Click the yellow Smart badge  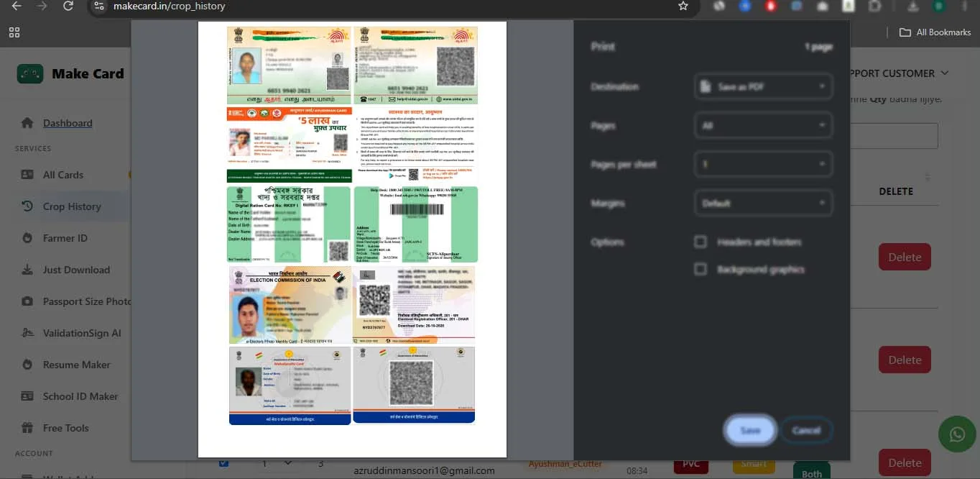coord(754,465)
